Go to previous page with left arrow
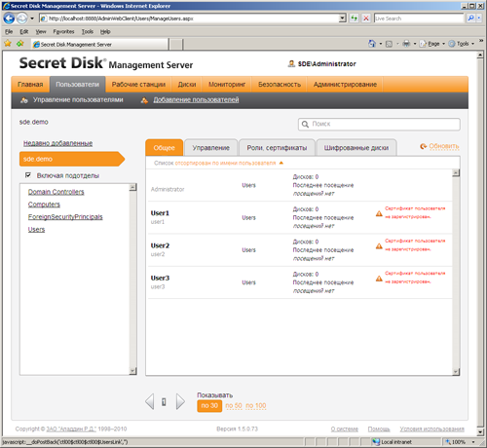 (x=150, y=401)
